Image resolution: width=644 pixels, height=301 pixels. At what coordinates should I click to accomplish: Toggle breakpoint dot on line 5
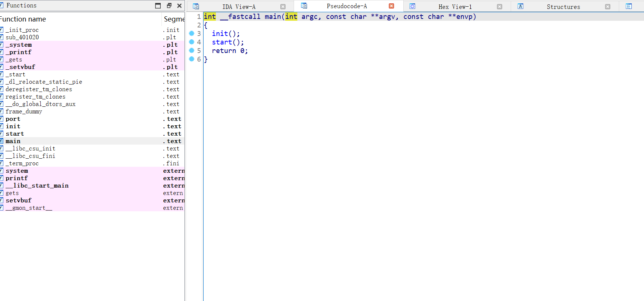pyautogui.click(x=191, y=50)
